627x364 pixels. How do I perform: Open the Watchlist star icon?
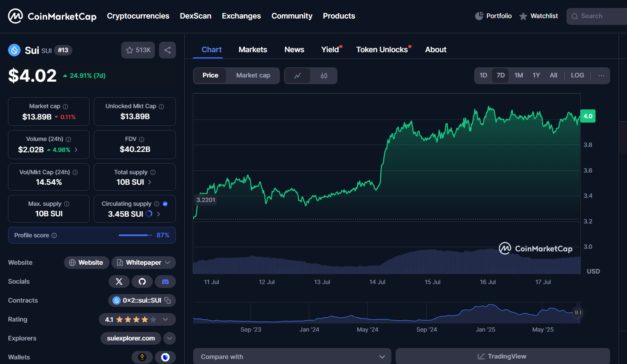523,16
